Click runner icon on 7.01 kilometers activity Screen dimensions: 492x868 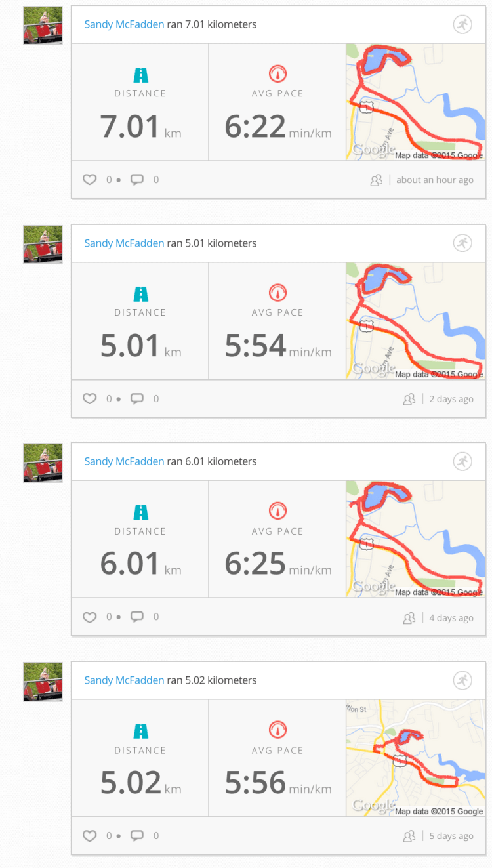click(x=462, y=25)
